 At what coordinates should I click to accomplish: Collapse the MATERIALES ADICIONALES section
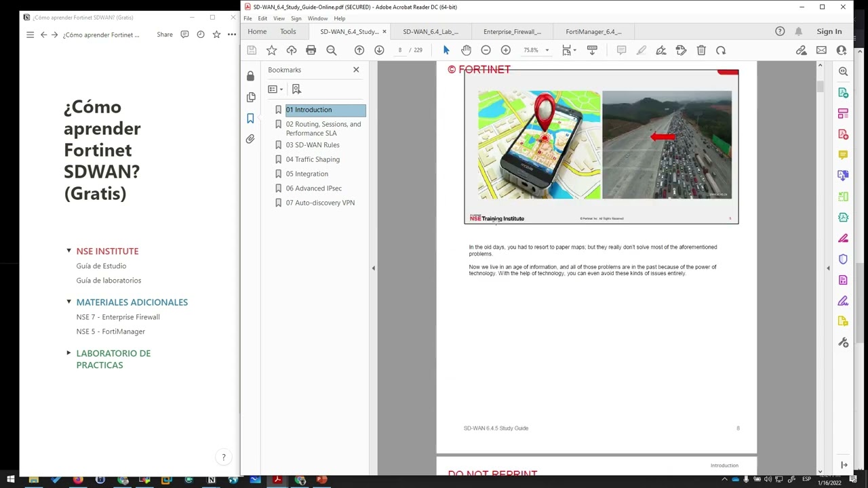tap(68, 302)
